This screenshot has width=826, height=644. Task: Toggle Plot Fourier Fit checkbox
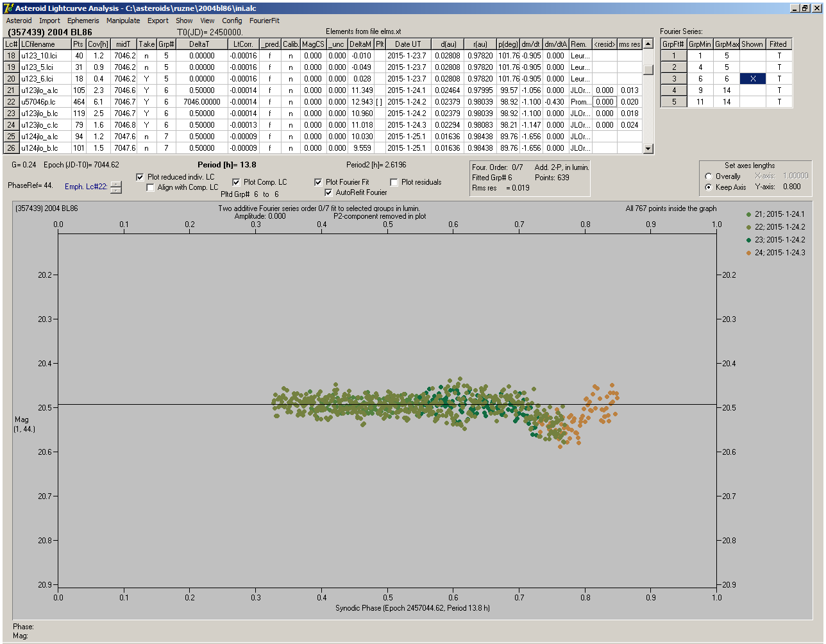click(319, 182)
